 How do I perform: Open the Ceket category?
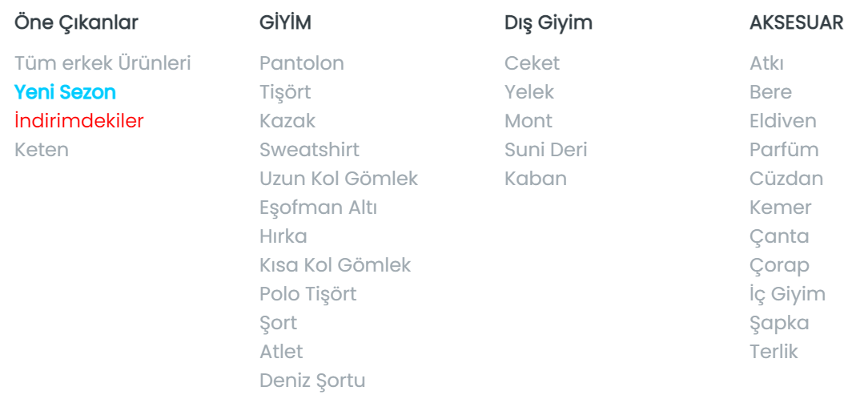tap(532, 63)
